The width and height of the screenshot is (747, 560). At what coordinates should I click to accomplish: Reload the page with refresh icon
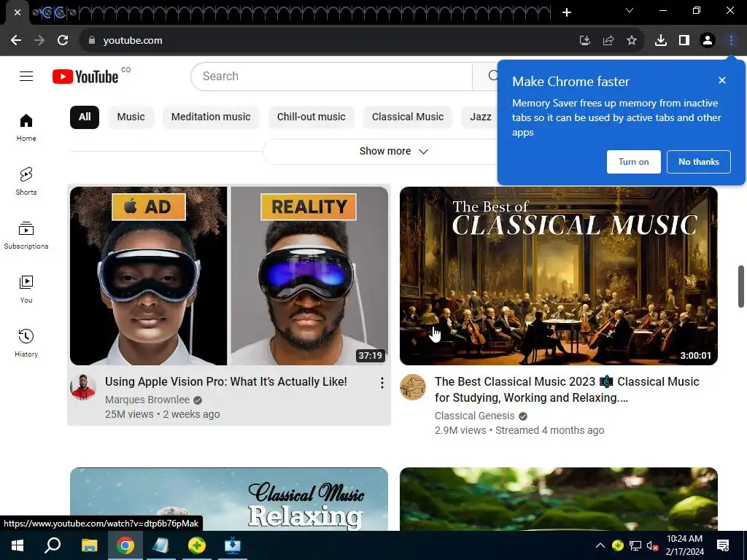[x=63, y=41]
